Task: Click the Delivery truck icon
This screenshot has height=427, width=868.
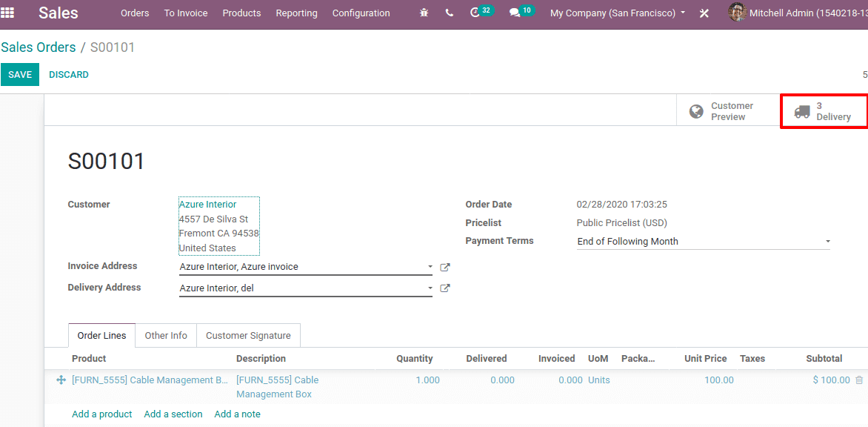Action: tap(801, 111)
